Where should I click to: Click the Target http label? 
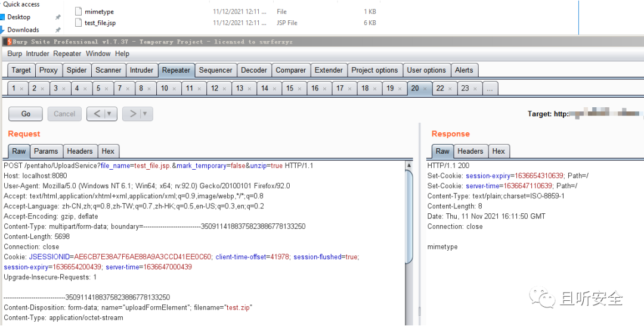coord(548,114)
